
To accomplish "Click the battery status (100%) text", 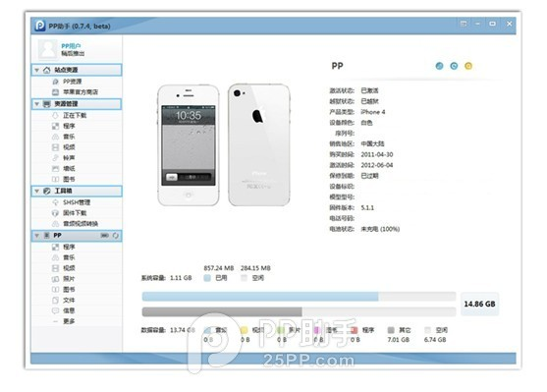I will (380, 229).
